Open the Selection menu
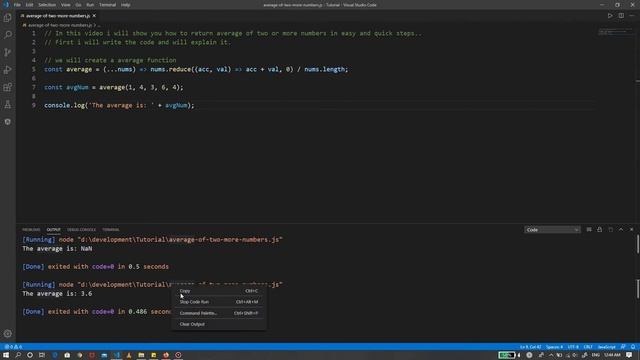 47,5
